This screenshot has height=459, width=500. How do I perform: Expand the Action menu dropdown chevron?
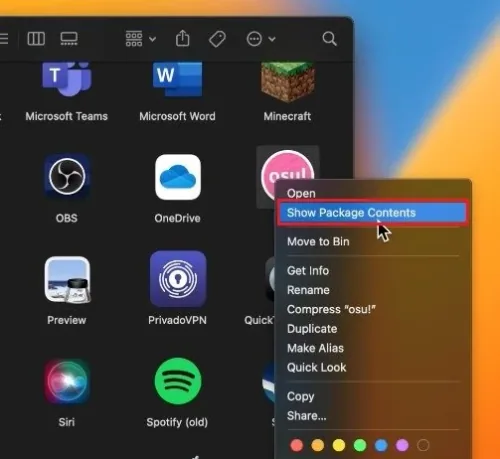pos(272,39)
